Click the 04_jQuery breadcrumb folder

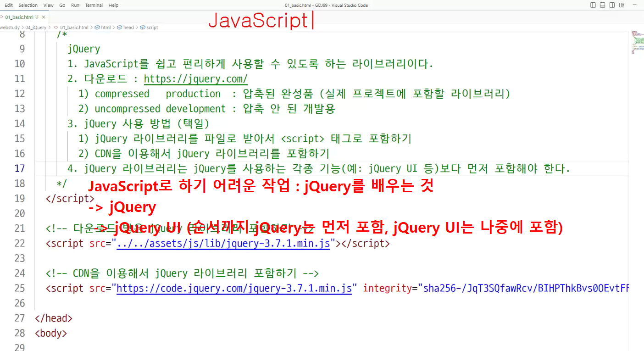[x=36, y=28]
